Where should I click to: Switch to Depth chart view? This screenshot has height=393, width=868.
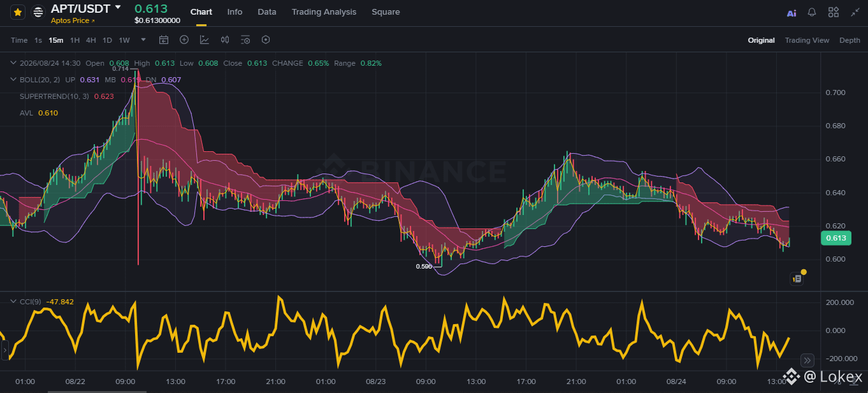click(850, 40)
